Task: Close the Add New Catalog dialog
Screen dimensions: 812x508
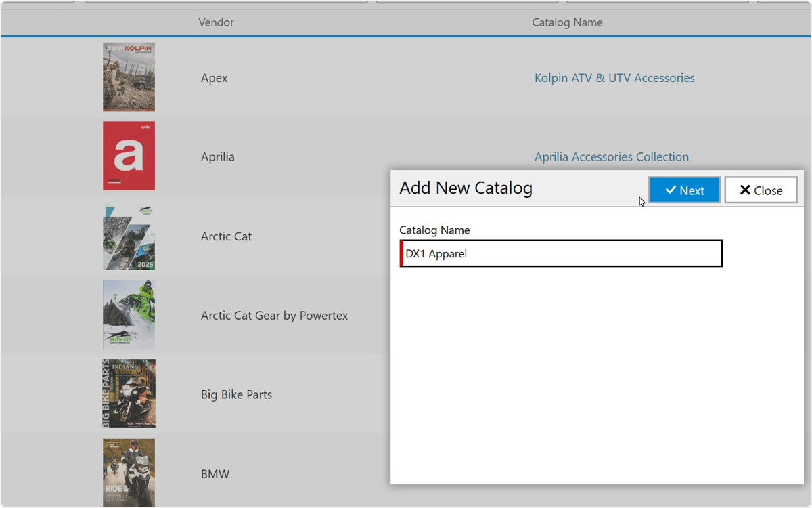Action: click(x=761, y=190)
